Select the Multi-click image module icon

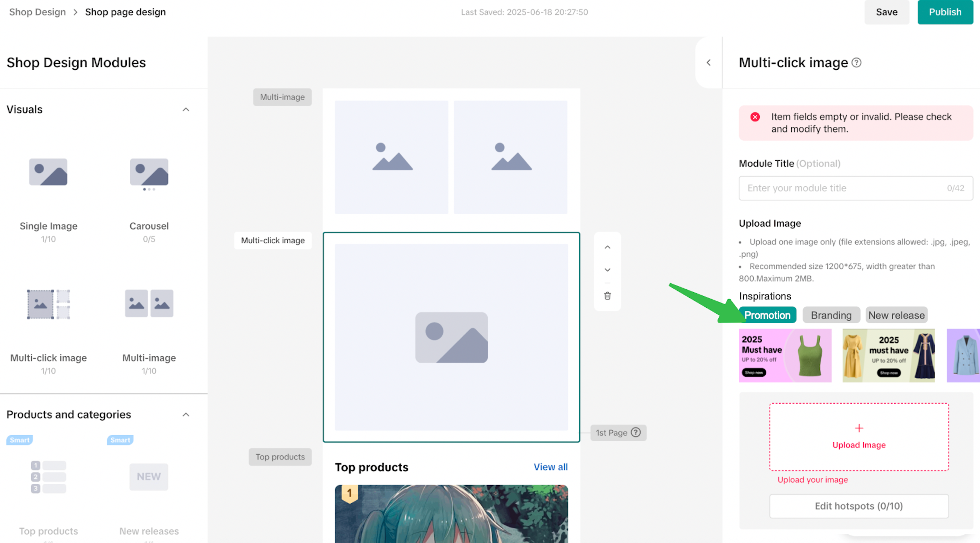48,304
